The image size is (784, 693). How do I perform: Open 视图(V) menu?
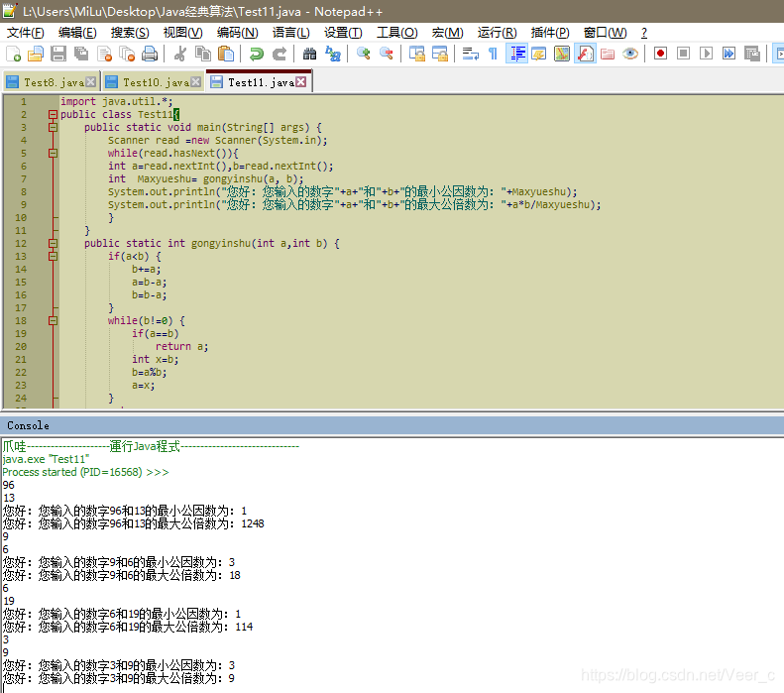click(183, 33)
